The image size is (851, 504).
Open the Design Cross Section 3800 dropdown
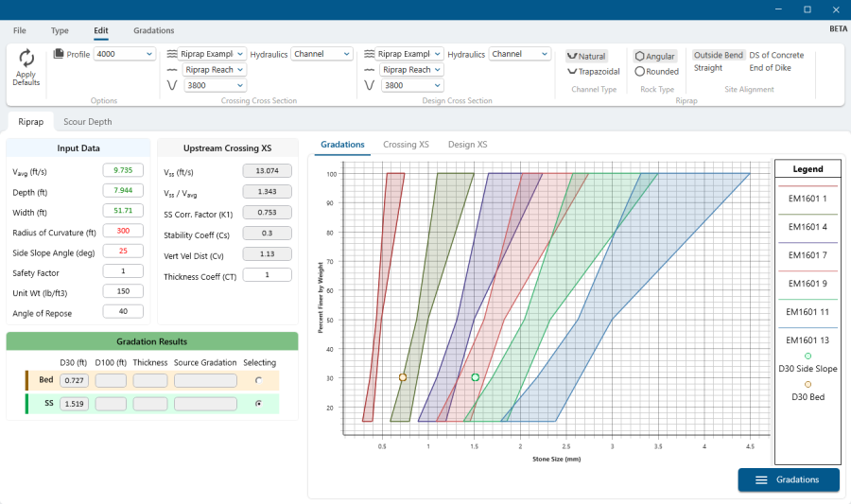(408, 86)
